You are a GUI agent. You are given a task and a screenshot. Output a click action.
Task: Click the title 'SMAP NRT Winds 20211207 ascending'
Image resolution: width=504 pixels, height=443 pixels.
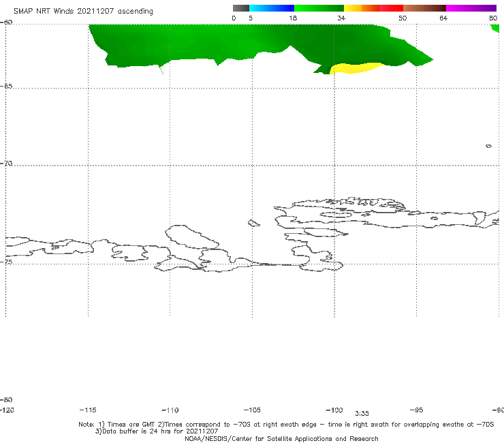tap(83, 12)
